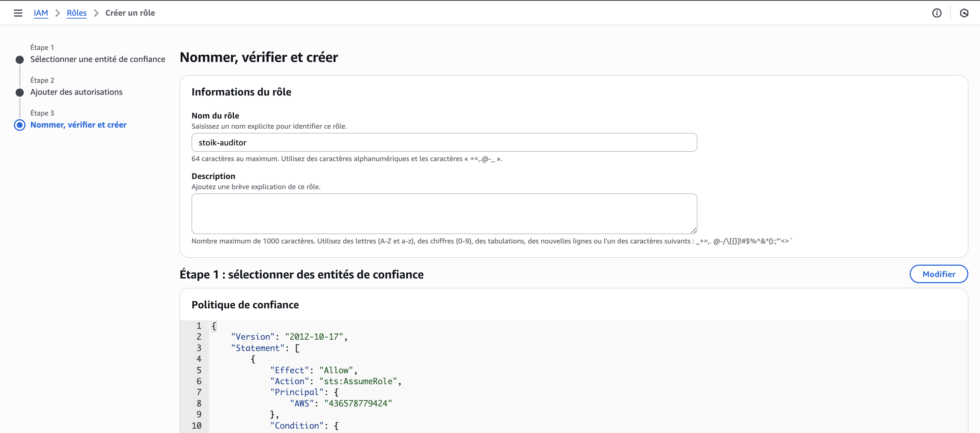Screen dimensions: 980x433
Task: Go to the IAM breadcrumb link
Action: [x=41, y=13]
